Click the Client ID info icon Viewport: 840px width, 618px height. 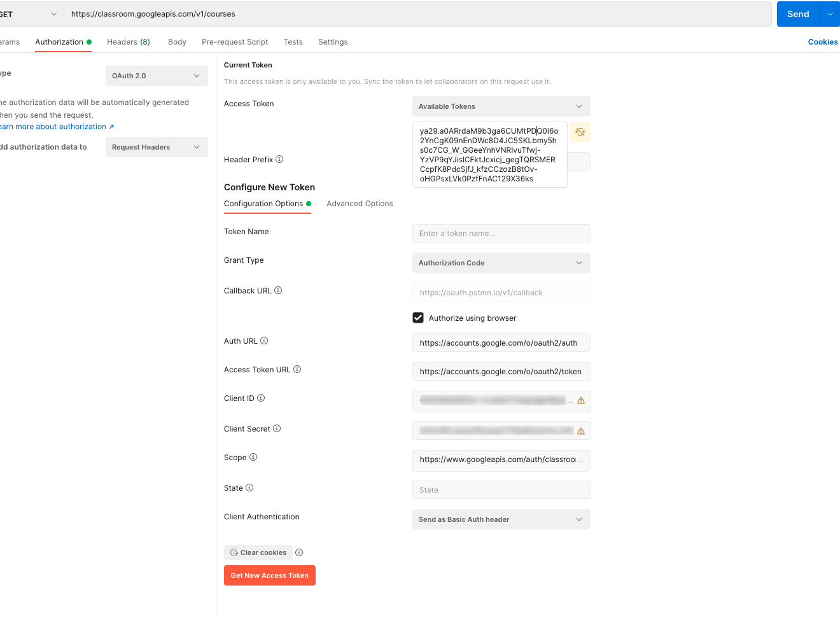click(x=261, y=398)
